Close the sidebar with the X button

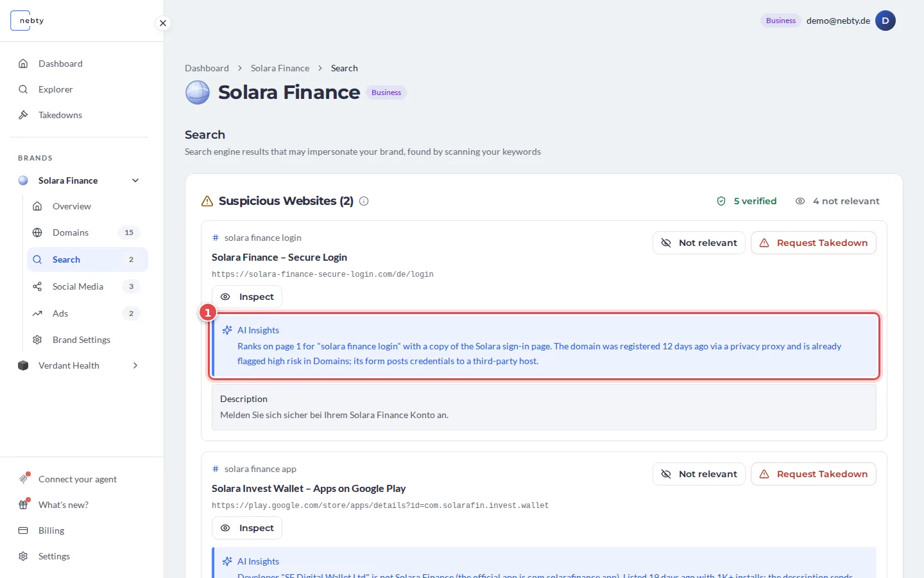click(163, 23)
